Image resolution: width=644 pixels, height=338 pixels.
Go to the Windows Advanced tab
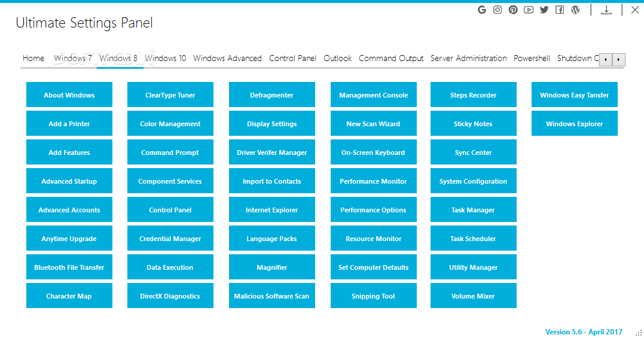coord(228,58)
